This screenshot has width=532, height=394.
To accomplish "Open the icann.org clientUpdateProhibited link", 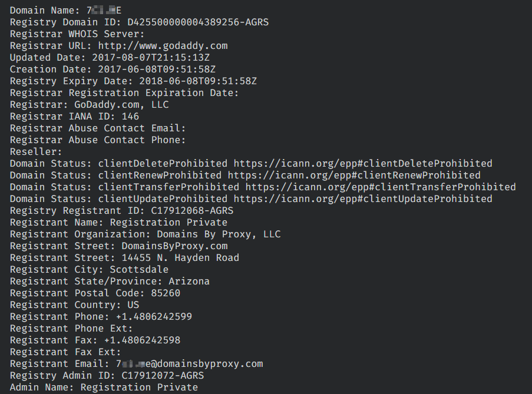I will tap(363, 199).
